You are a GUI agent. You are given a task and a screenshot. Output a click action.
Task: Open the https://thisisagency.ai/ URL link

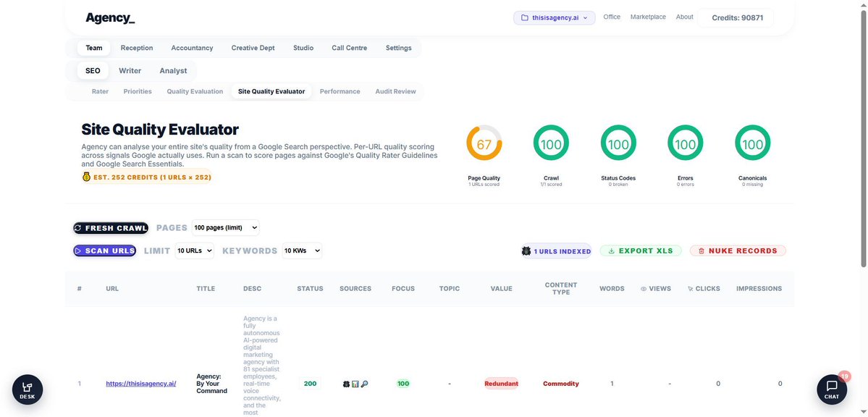click(x=141, y=384)
